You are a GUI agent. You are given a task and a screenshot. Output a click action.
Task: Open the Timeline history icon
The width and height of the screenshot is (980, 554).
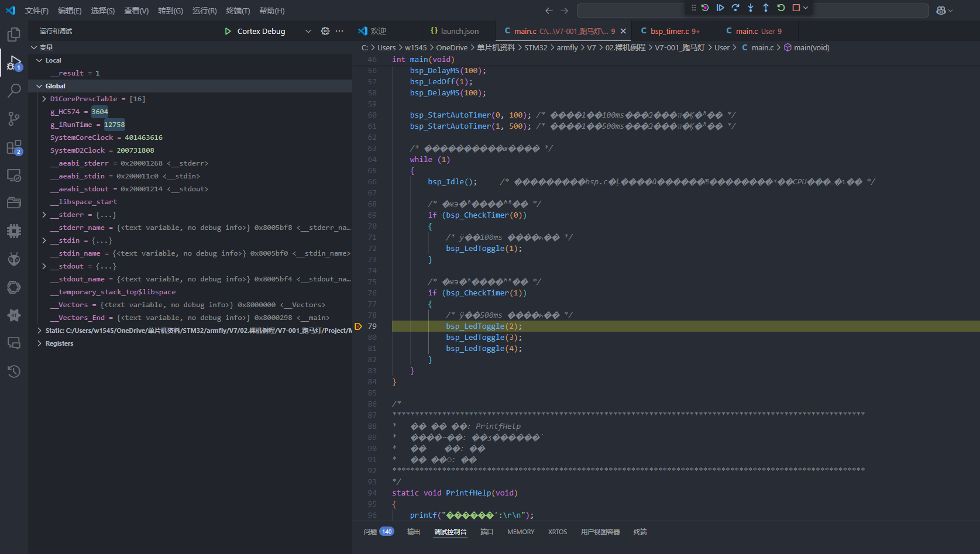tap(14, 371)
